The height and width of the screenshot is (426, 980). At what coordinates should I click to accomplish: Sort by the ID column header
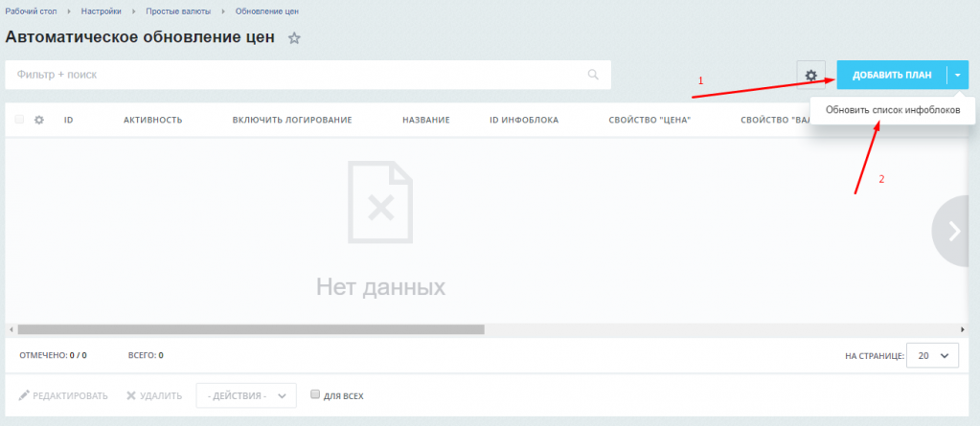coord(69,120)
